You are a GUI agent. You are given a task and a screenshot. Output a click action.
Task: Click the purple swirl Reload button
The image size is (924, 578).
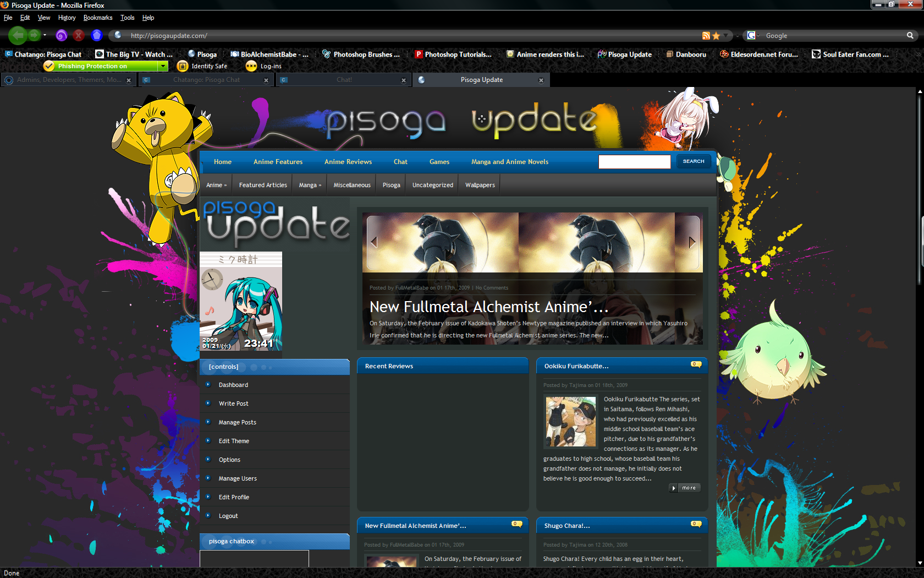click(x=61, y=35)
